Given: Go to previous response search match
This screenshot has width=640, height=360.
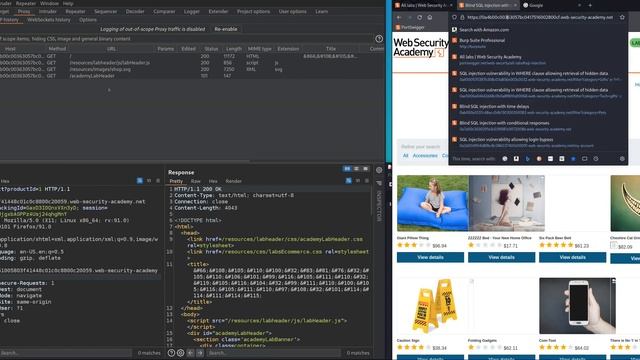Looking at the screenshot, I should pyautogui.click(x=190, y=353).
